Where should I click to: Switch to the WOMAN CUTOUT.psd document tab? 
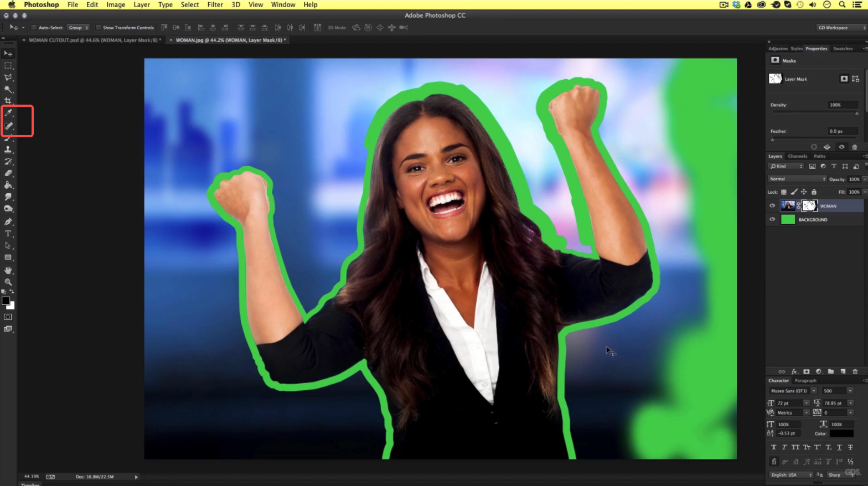pos(94,40)
